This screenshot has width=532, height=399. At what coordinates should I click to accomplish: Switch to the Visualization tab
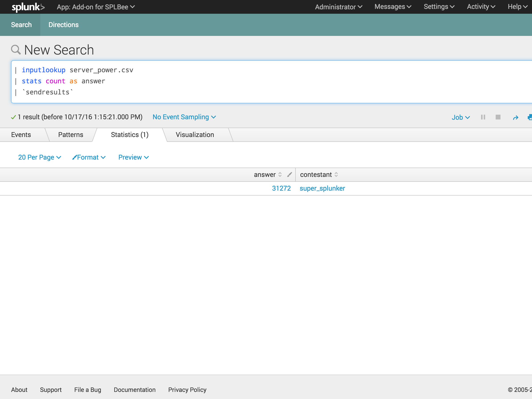[195, 135]
